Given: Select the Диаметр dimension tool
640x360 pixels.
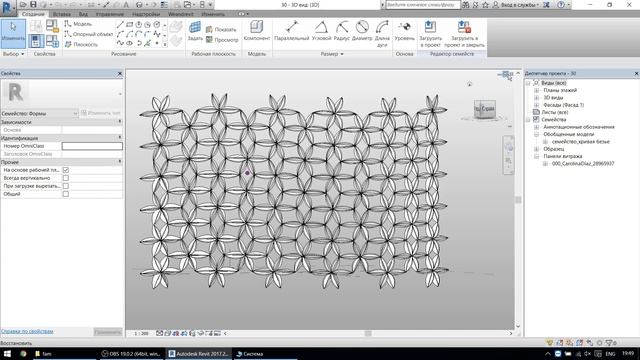Looking at the screenshot, I should pos(362,31).
